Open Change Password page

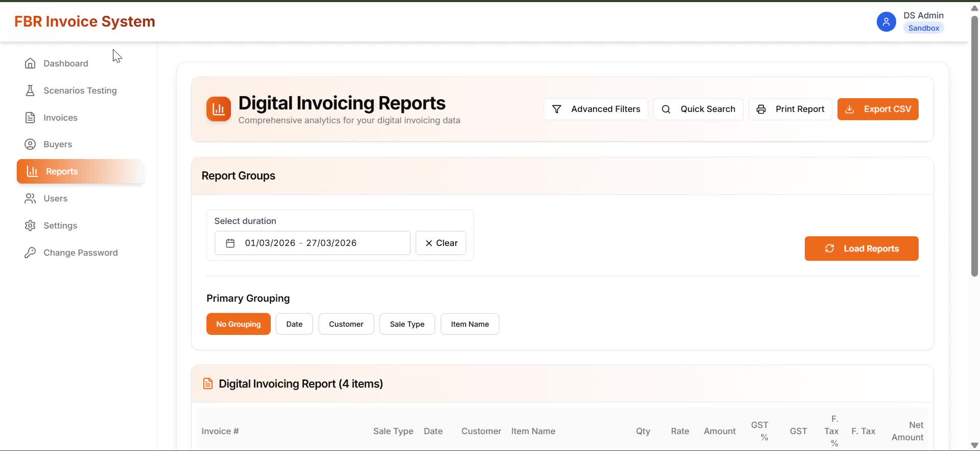point(80,253)
